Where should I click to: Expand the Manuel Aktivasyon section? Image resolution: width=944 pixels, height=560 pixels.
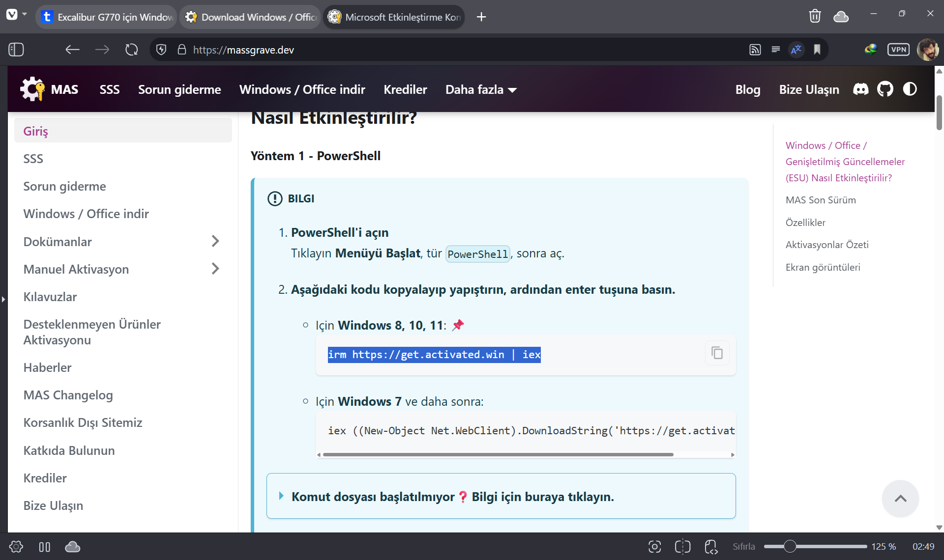[x=215, y=269]
